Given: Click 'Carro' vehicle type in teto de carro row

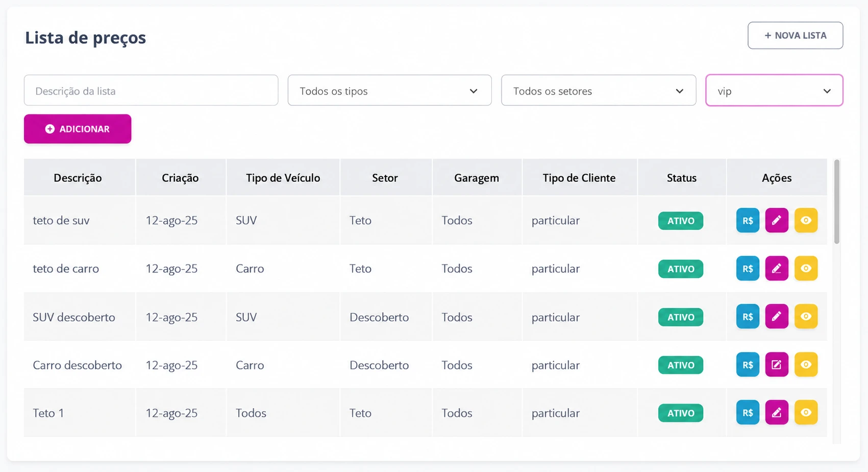Looking at the screenshot, I should click(x=250, y=269).
